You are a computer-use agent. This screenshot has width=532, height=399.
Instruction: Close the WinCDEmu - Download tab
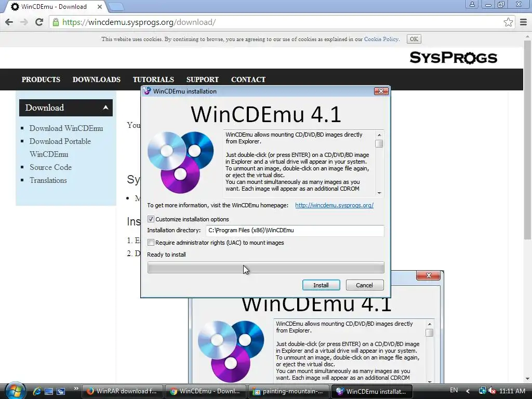(99, 7)
